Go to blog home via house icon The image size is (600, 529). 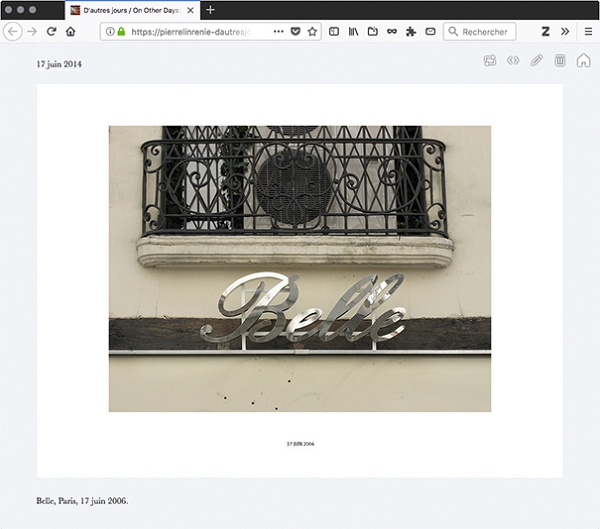pyautogui.click(x=584, y=61)
